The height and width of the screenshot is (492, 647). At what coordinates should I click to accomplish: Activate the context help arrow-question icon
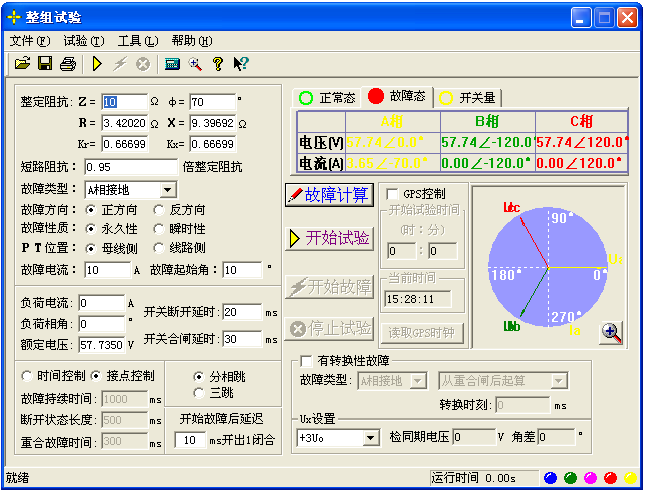coord(241,64)
